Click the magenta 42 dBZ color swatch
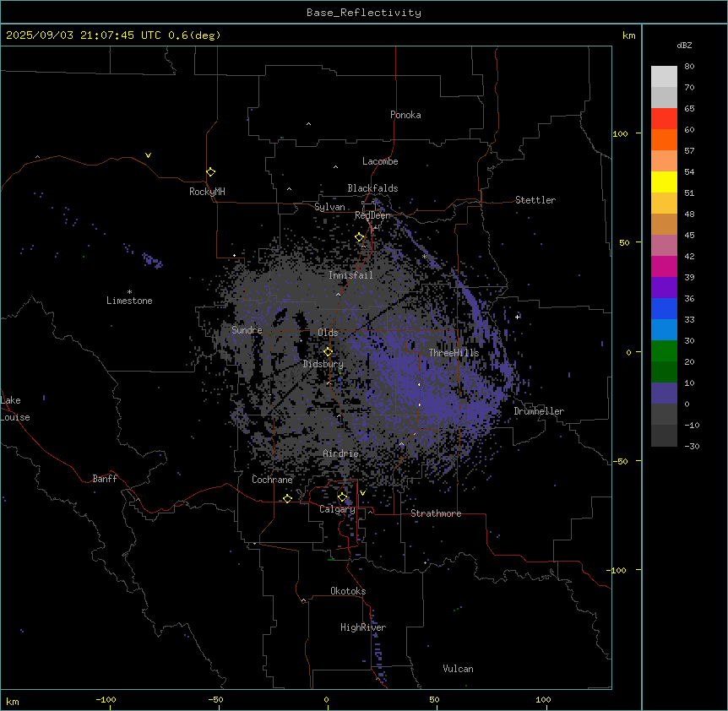Image resolution: width=728 pixels, height=711 pixels. tap(664, 266)
